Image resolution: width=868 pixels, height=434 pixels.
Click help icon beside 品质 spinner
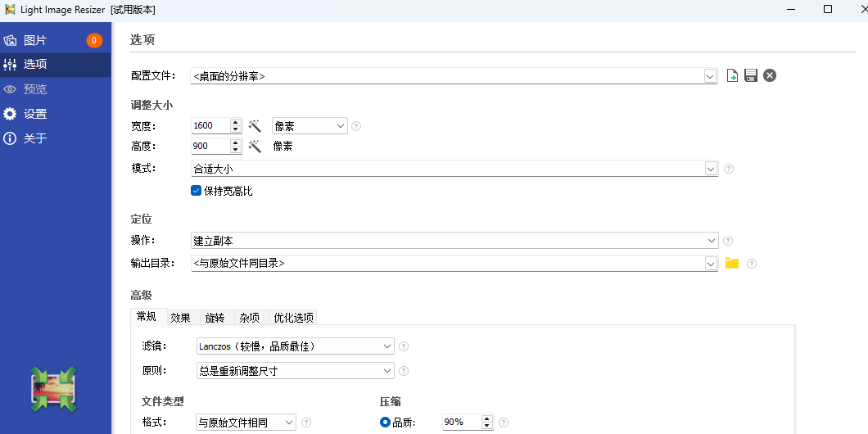[504, 423]
